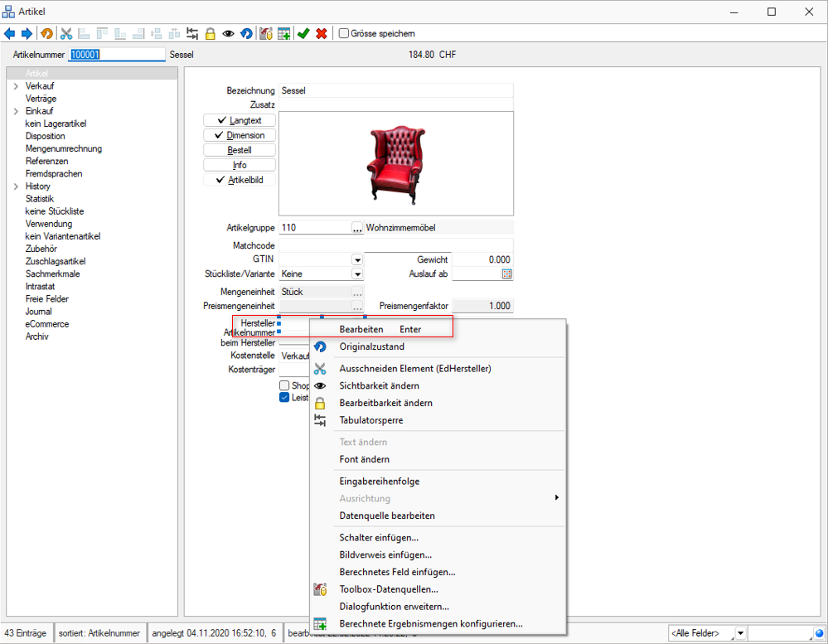
Task: Click the Langtext button
Action: [240, 121]
